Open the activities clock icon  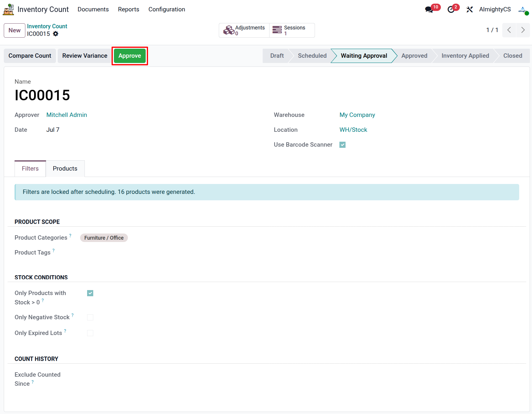(451, 9)
